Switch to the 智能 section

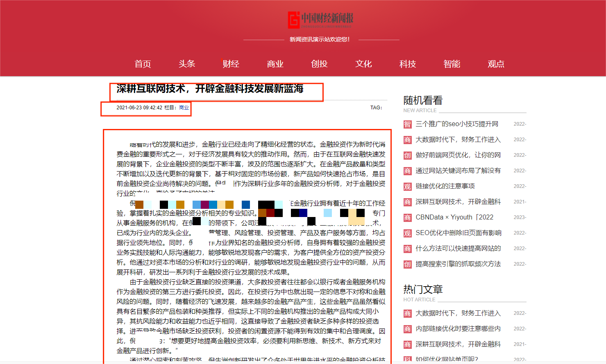[x=452, y=64]
